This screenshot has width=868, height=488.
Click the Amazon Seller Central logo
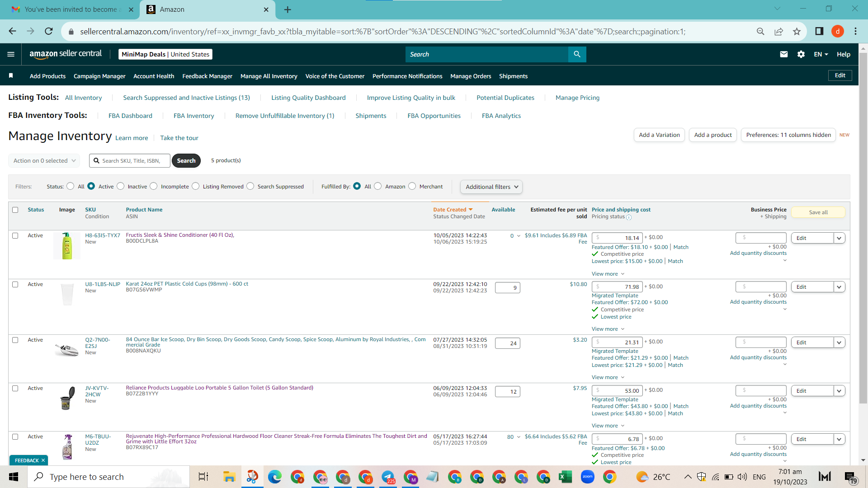coord(66,54)
